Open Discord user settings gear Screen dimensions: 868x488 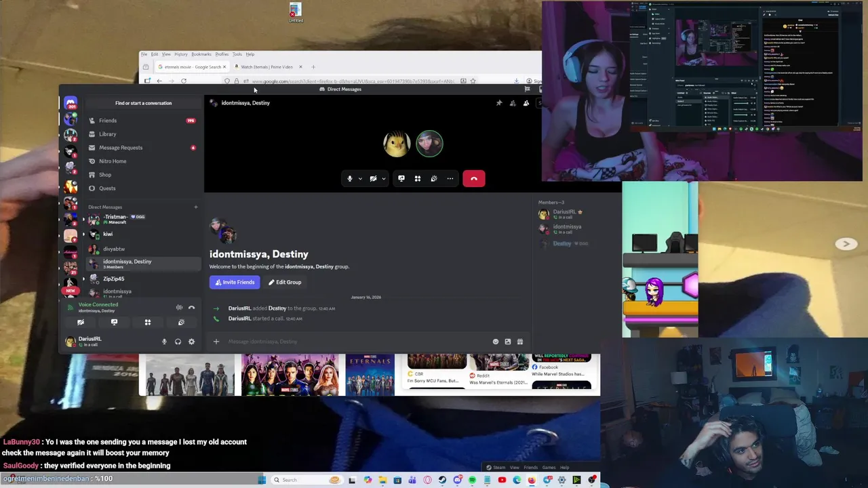tap(191, 342)
